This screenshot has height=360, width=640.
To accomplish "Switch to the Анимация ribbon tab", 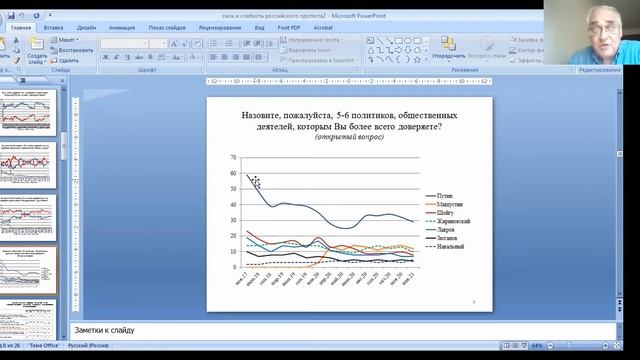I will coord(122,28).
